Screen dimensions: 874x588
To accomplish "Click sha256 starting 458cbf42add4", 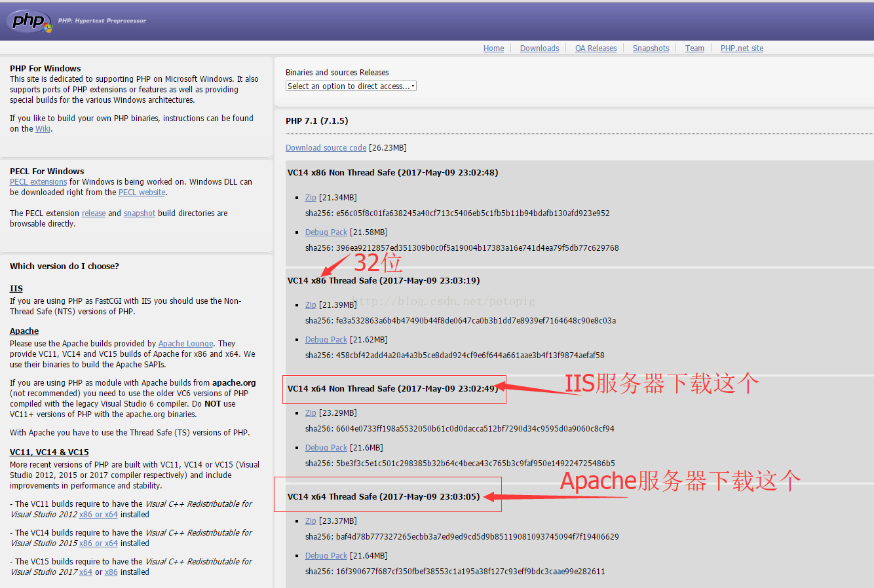I will click(x=455, y=356).
